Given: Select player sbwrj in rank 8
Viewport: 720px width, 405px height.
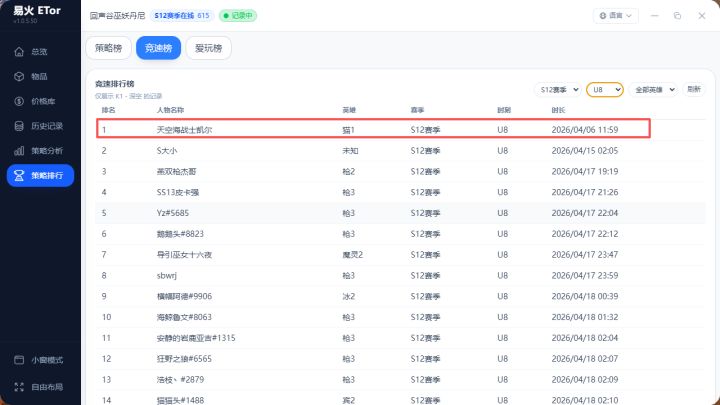Looking at the screenshot, I should (167, 276).
